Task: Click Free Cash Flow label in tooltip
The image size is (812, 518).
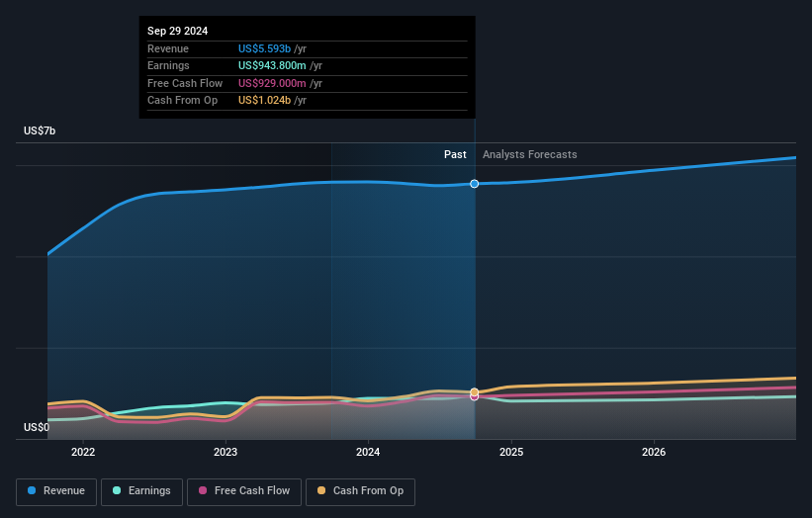Action: tap(185, 83)
